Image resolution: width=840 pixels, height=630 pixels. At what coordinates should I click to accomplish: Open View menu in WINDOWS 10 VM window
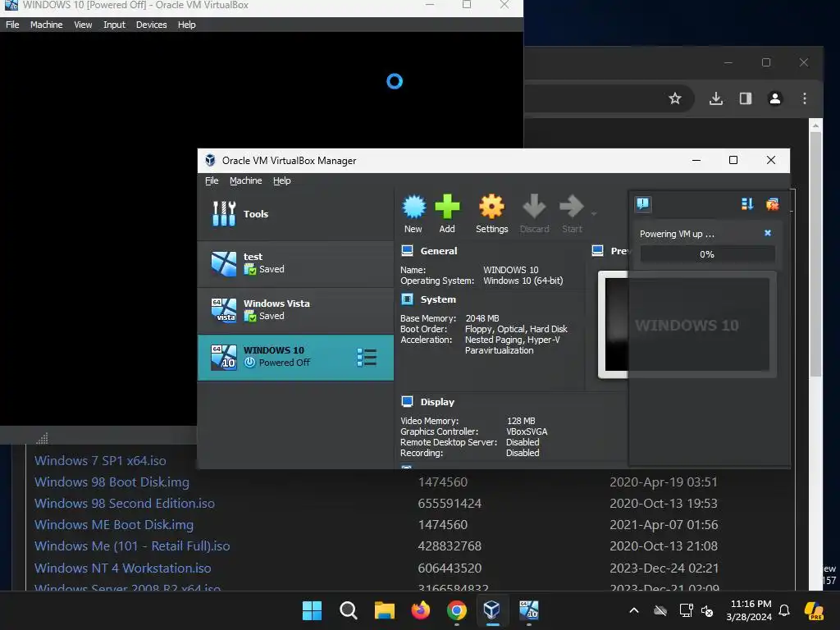point(83,25)
